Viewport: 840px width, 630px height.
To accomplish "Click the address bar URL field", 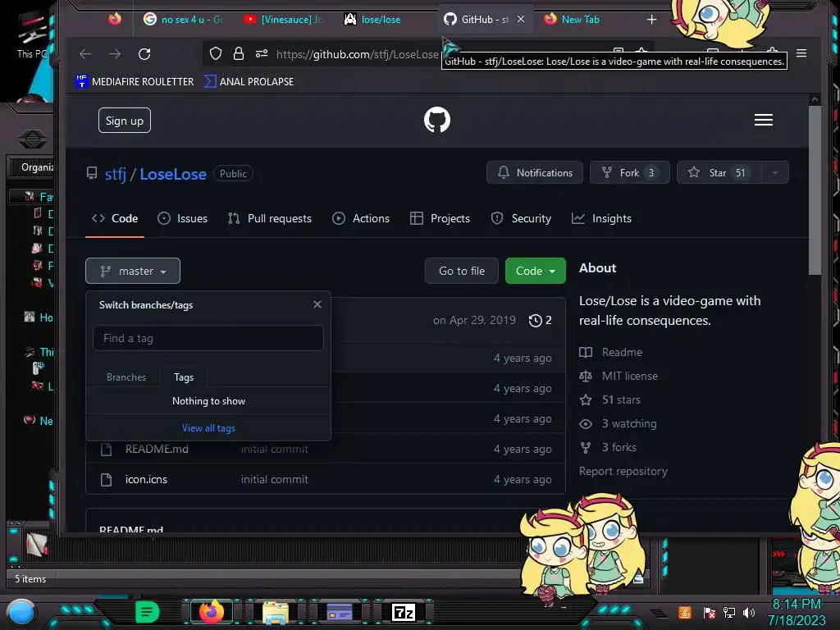I will click(x=358, y=53).
